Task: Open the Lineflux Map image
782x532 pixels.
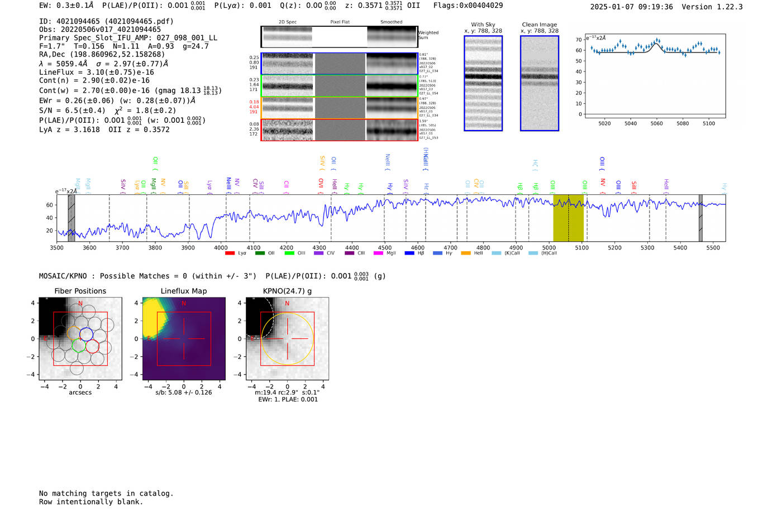Action: 184,338
